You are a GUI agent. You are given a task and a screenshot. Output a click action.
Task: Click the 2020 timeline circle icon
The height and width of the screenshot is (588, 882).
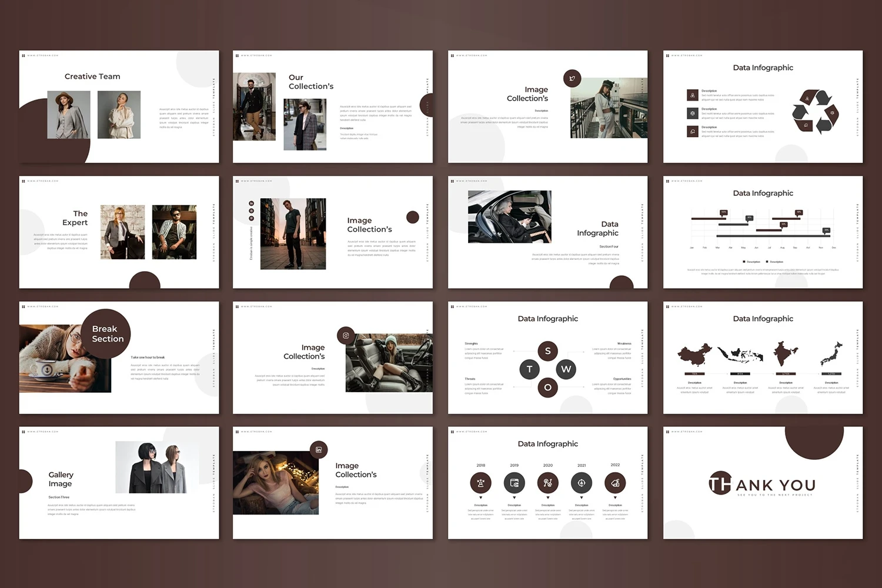[548, 483]
